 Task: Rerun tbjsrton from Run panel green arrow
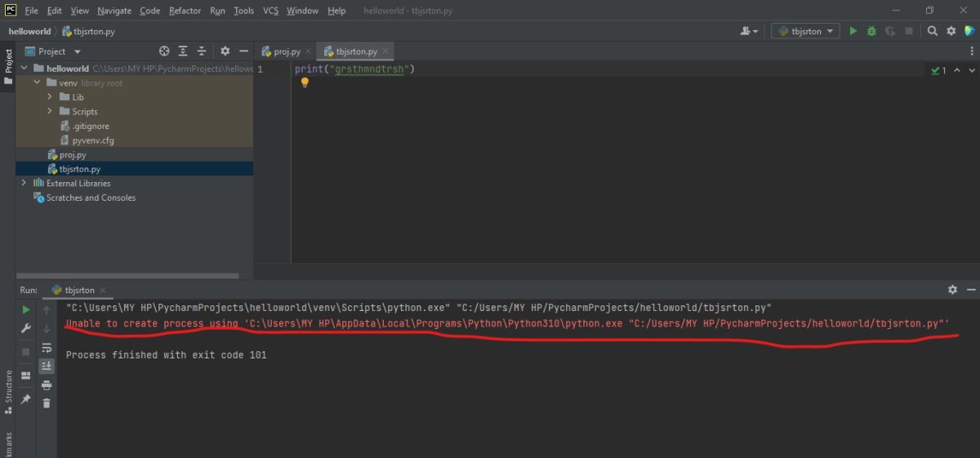coord(26,309)
